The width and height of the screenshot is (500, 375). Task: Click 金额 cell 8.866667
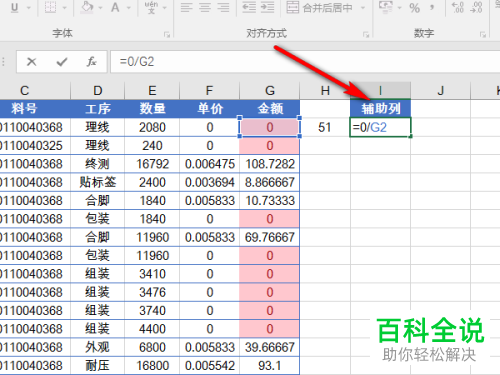[270, 182]
